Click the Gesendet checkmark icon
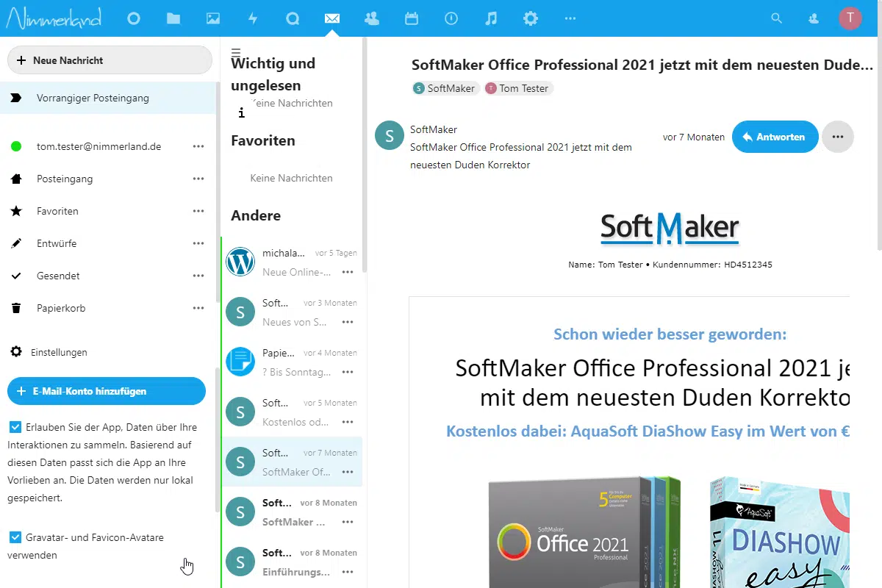The image size is (882, 588). point(16,276)
